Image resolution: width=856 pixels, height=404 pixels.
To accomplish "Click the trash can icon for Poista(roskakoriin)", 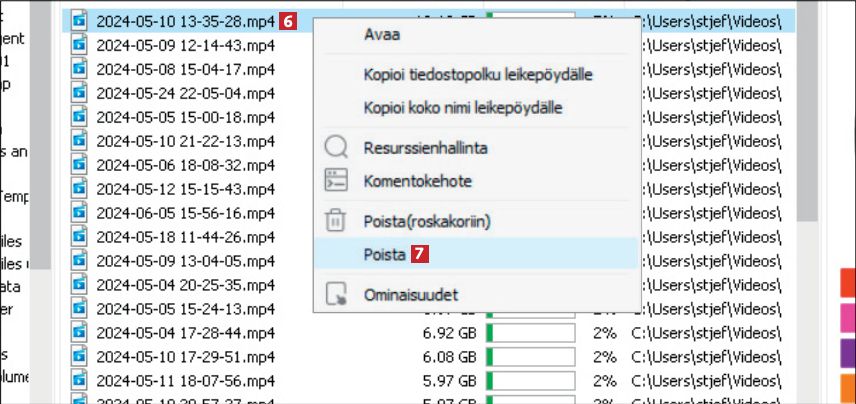I will tap(336, 220).
